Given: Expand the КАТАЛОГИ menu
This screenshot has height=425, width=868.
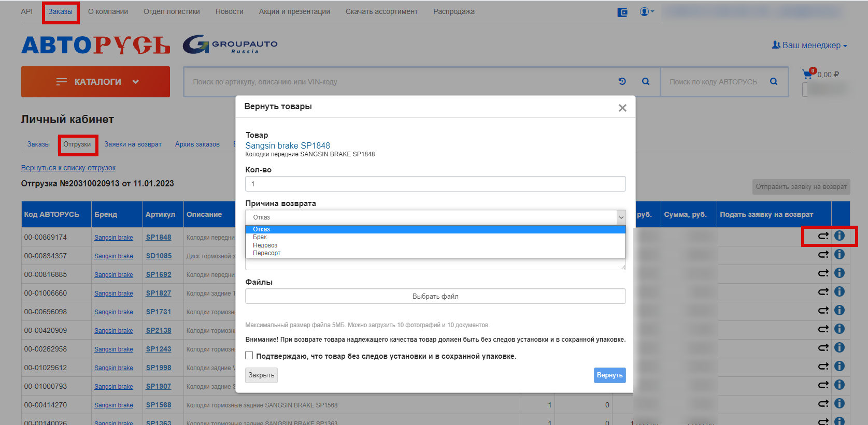Looking at the screenshot, I should 95,82.
